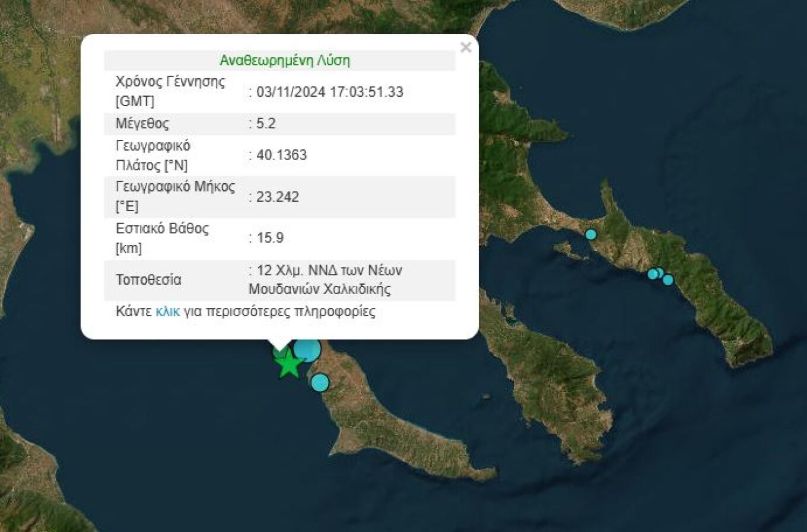
Task: Select the isolated cyan marker on the easternmost peninsula
Action: point(590,234)
